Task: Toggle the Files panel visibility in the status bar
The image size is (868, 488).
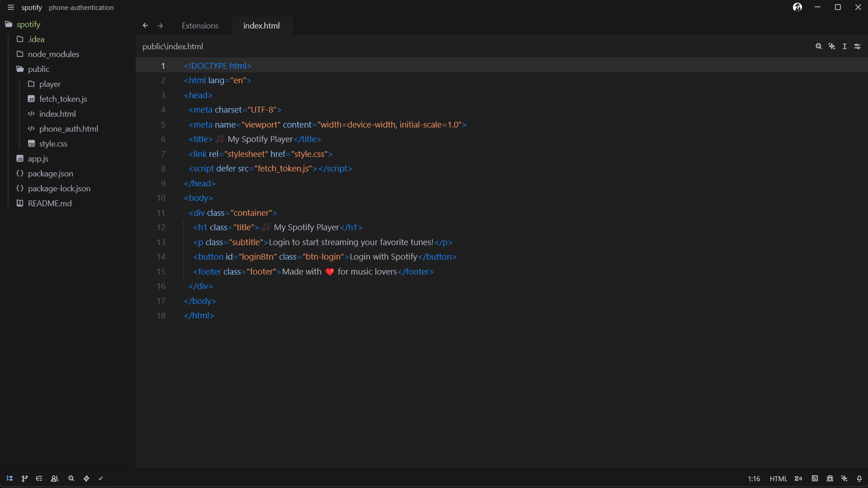Action: [x=9, y=479]
